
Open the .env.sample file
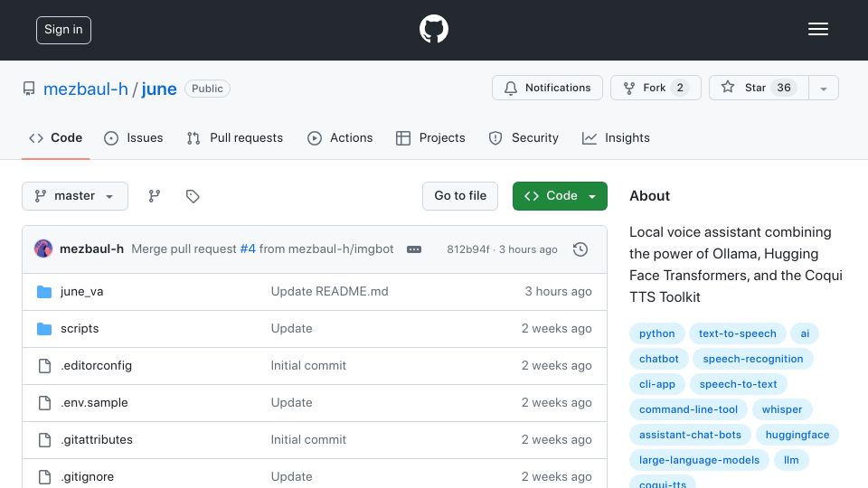coord(94,403)
